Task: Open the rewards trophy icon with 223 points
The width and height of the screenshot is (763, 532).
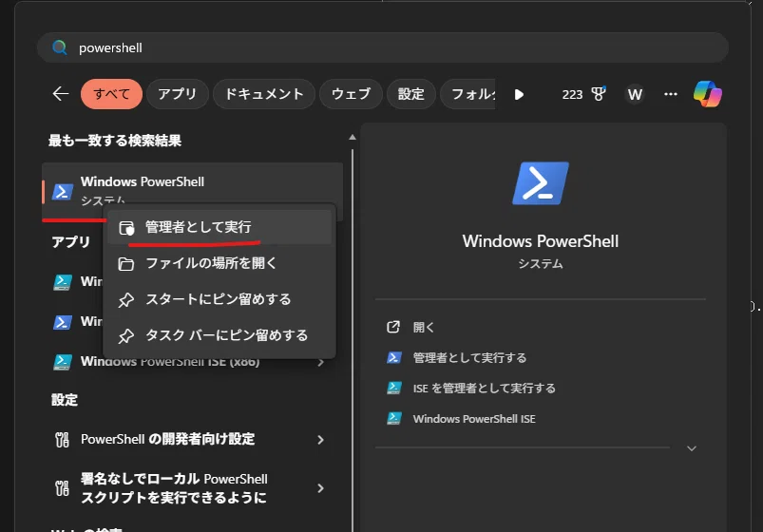Action: tap(583, 94)
